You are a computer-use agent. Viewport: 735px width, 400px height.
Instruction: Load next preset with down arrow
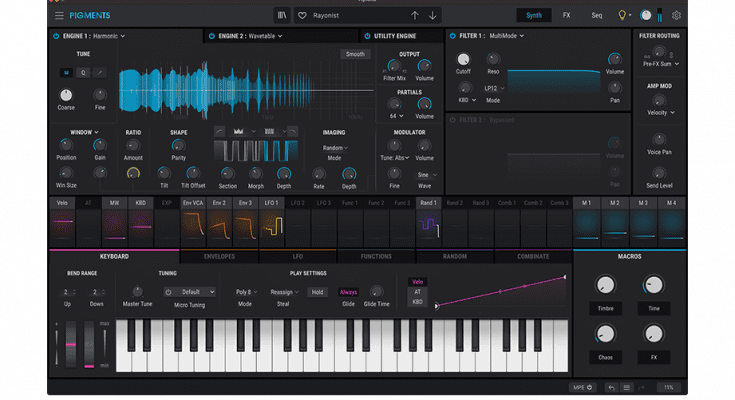[x=432, y=16]
